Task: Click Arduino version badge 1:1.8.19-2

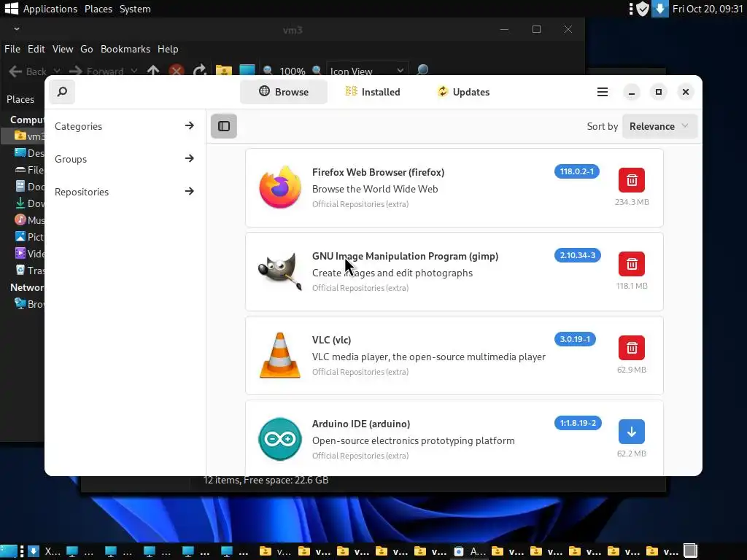Action: 578,423
